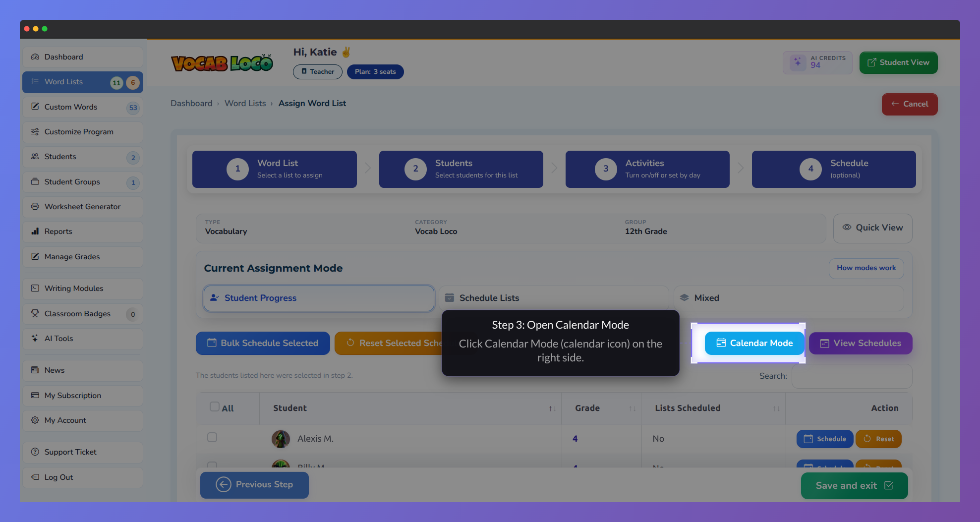
Task: Check the Alexis M. row checkbox
Action: click(212, 437)
